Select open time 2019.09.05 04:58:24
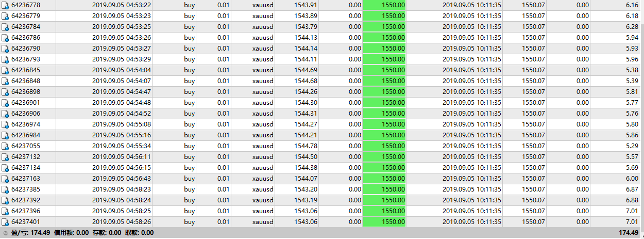 122,200
